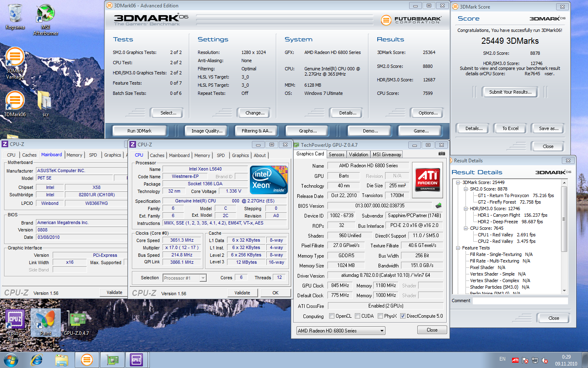The height and width of the screenshot is (368, 588).
Task: Collapse the 3DMark Score: 25449 tree node
Action: 458,182
